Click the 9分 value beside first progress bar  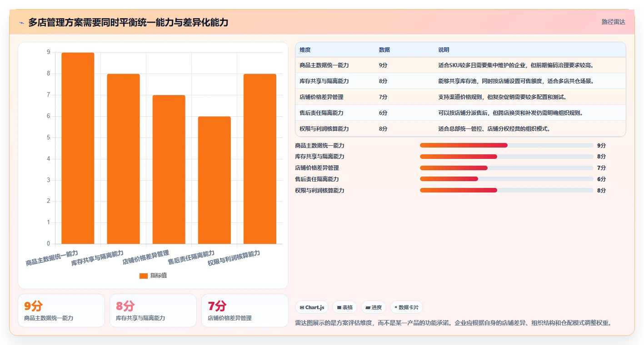[601, 145]
